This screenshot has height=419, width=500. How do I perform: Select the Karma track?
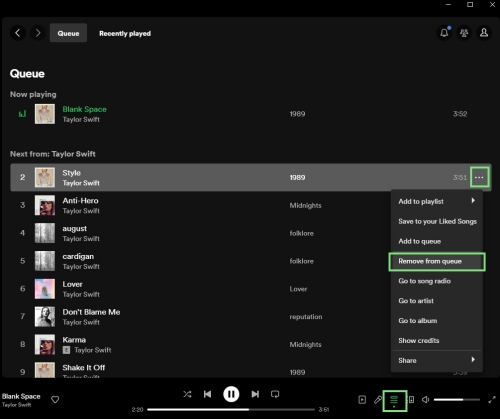point(74,340)
